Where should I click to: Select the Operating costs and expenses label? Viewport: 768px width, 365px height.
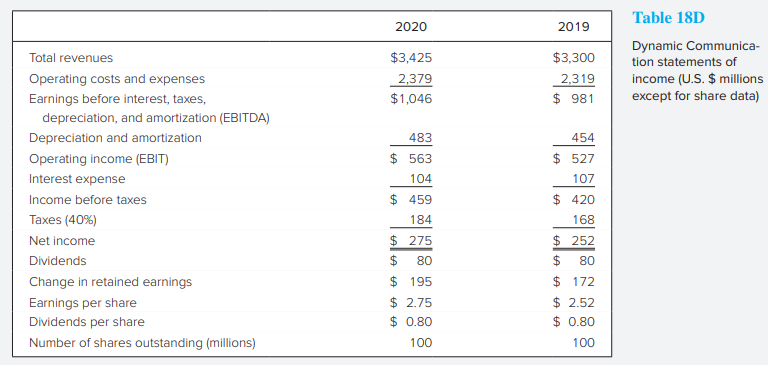pyautogui.click(x=117, y=79)
